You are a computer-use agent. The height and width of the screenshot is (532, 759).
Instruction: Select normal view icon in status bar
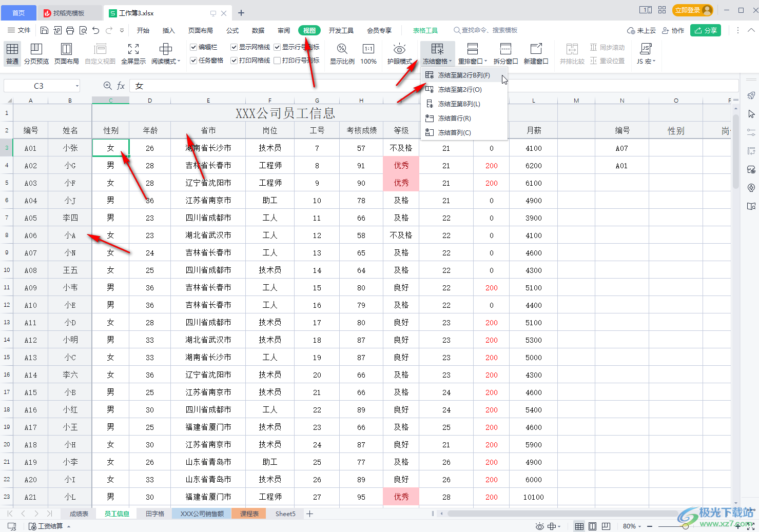[579, 526]
